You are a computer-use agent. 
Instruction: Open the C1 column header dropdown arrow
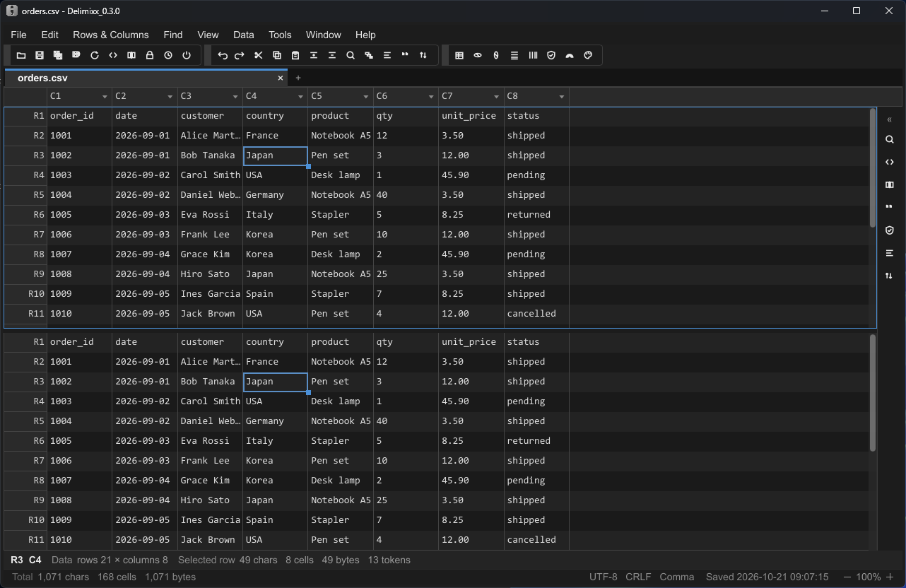click(105, 96)
